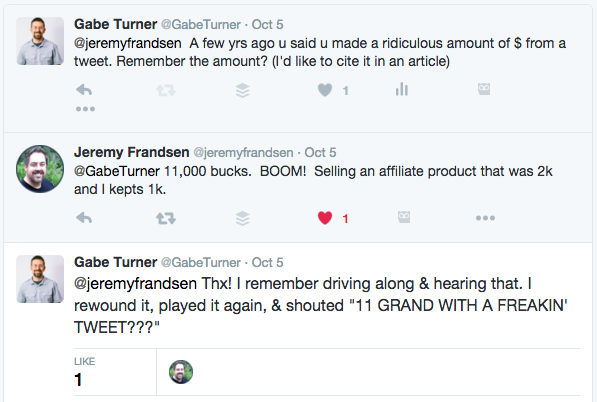Like Gabe Turner's first tweet
This screenshot has height=402, width=597.
pos(325,90)
